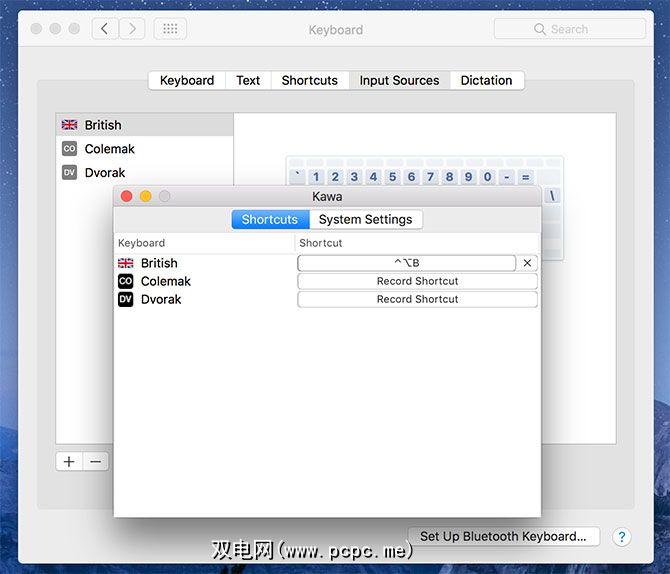
Task: Click British flag icon in Kawa
Action: coord(126,263)
